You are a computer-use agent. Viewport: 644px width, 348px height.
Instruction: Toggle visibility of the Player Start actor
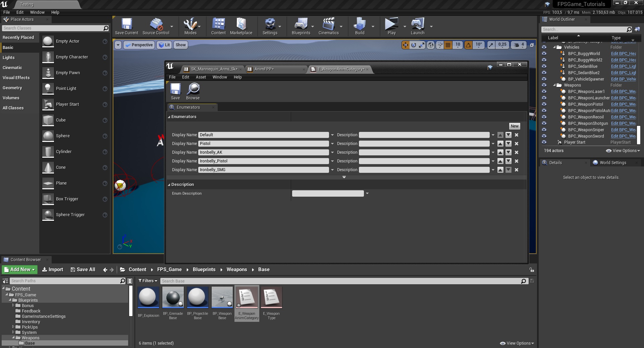click(x=544, y=142)
